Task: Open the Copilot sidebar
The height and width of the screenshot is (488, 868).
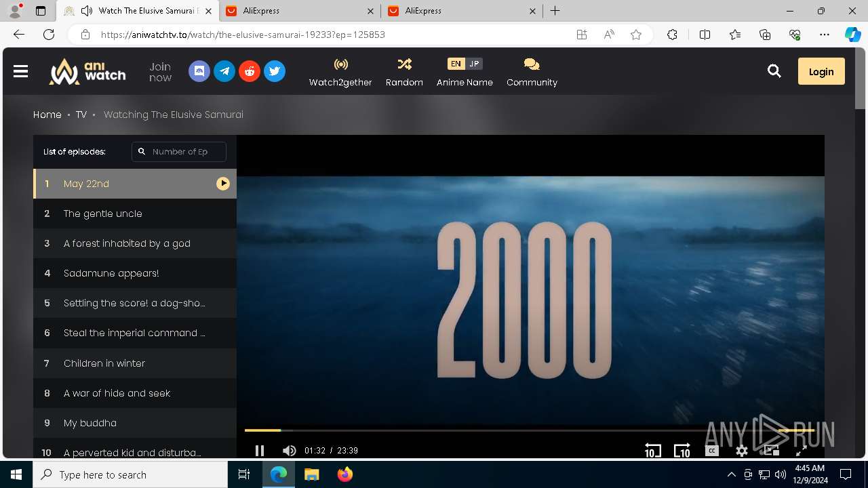Action: point(853,35)
